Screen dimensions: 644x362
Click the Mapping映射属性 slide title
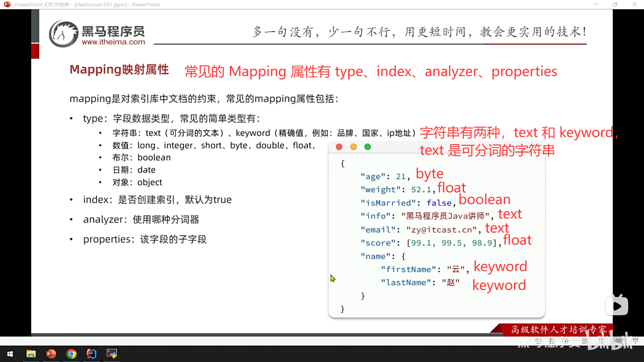point(119,69)
